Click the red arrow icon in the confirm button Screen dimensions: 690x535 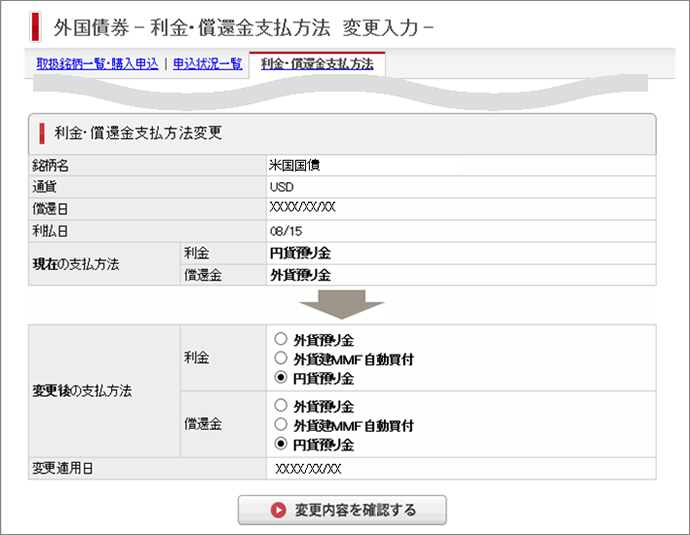click(x=278, y=510)
